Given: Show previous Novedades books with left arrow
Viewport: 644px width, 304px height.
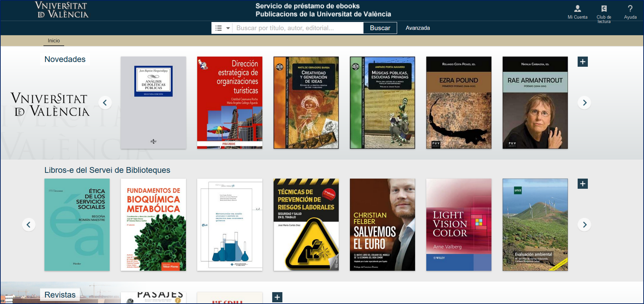Looking at the screenshot, I should pyautogui.click(x=105, y=103).
